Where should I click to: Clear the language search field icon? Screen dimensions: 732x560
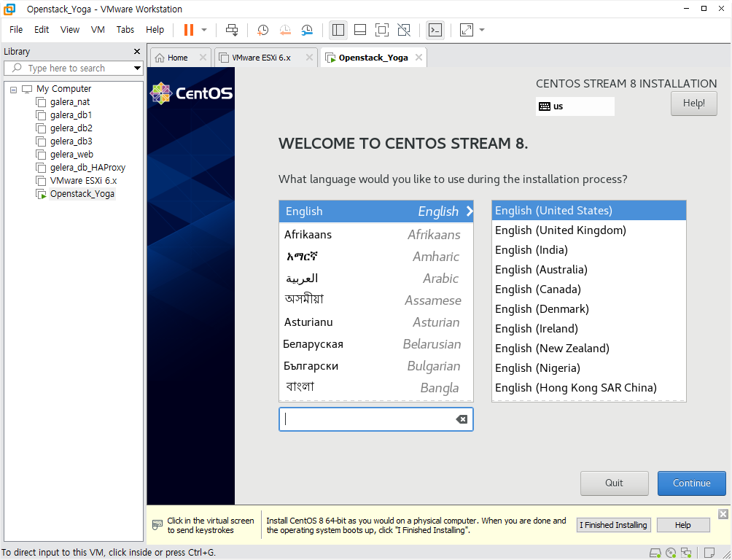462,419
